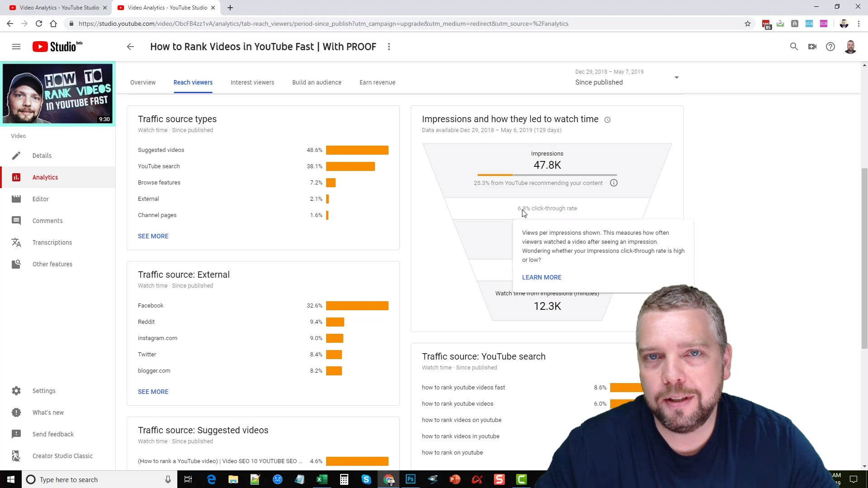Image resolution: width=868 pixels, height=488 pixels.
Task: Click the Suggested videos traffic source row
Action: (263, 150)
